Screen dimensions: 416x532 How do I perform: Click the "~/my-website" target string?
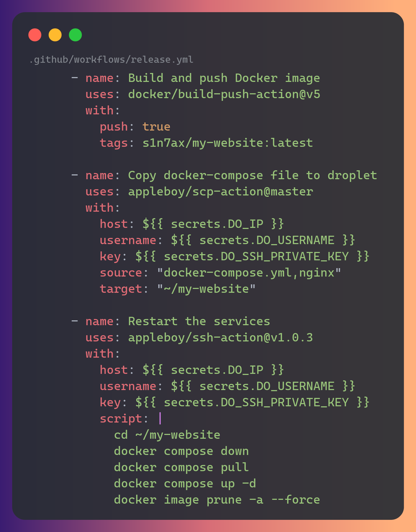[x=206, y=289]
